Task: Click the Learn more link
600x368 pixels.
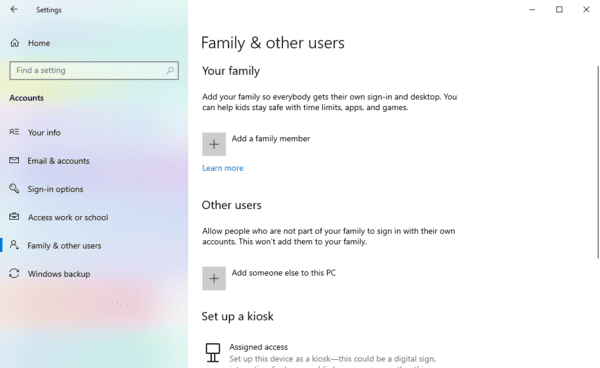Action: tap(223, 168)
